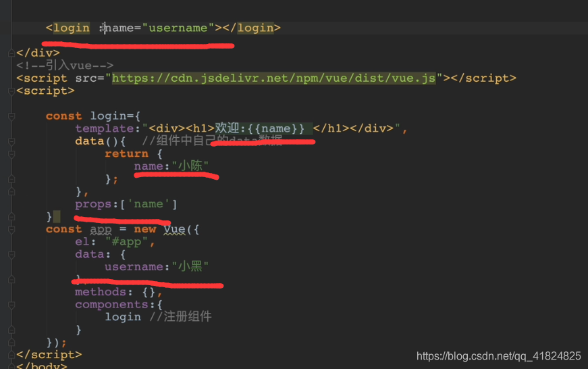Image resolution: width=588 pixels, height=369 pixels.
Task: Collapse the "const login={" block in gutter
Action: coord(11,116)
